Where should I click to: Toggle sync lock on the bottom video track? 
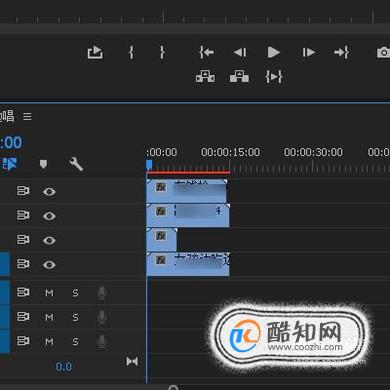point(23,264)
